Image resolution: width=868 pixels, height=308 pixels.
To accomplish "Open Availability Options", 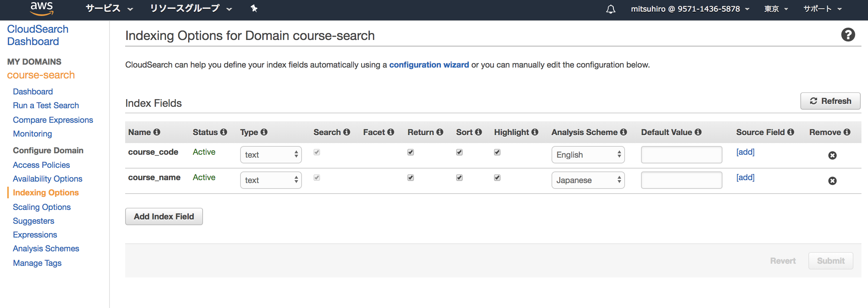I will 48,179.
